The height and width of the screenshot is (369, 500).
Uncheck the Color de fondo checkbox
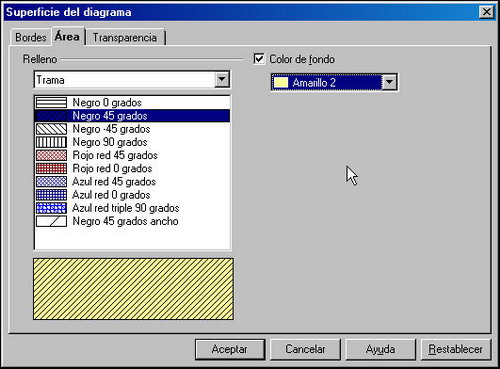(259, 59)
